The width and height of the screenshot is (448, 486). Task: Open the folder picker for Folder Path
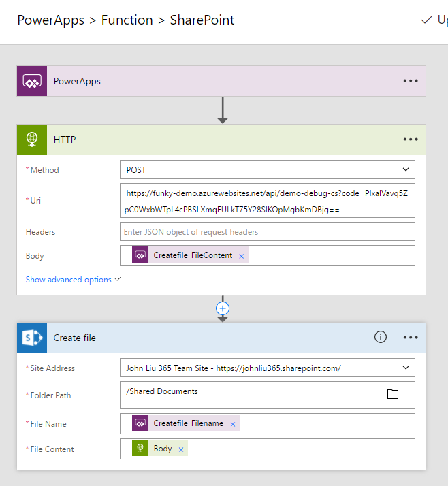[392, 394]
